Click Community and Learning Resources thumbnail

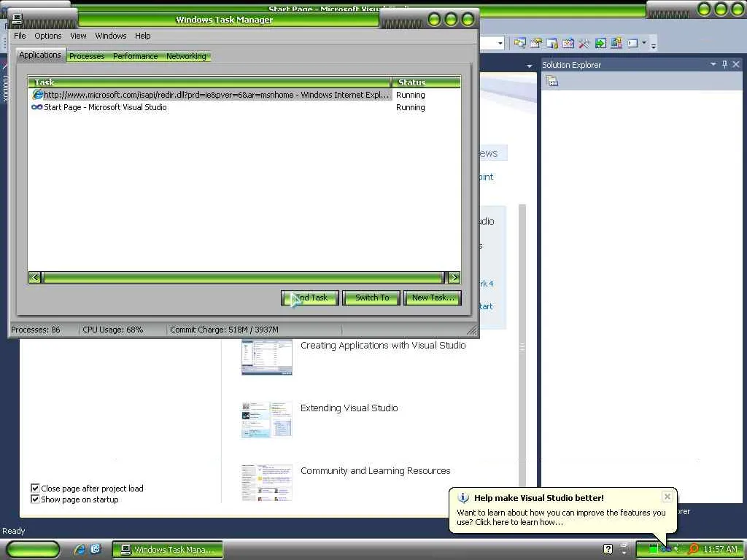pos(267,483)
